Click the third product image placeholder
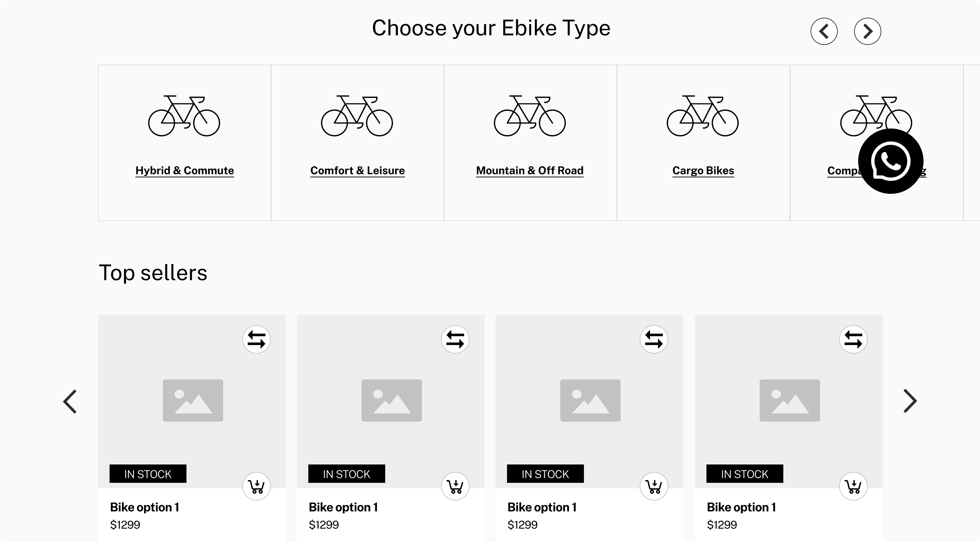 590,400
